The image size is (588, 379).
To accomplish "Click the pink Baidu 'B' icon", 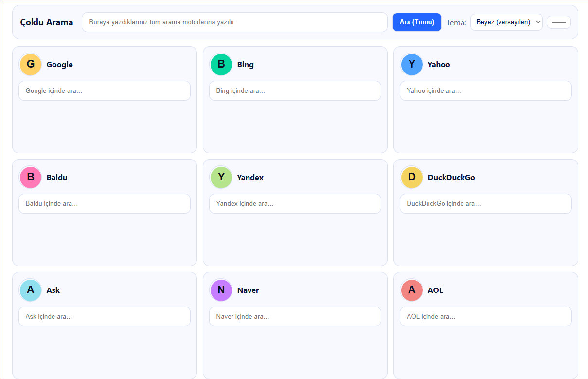I will (x=31, y=178).
